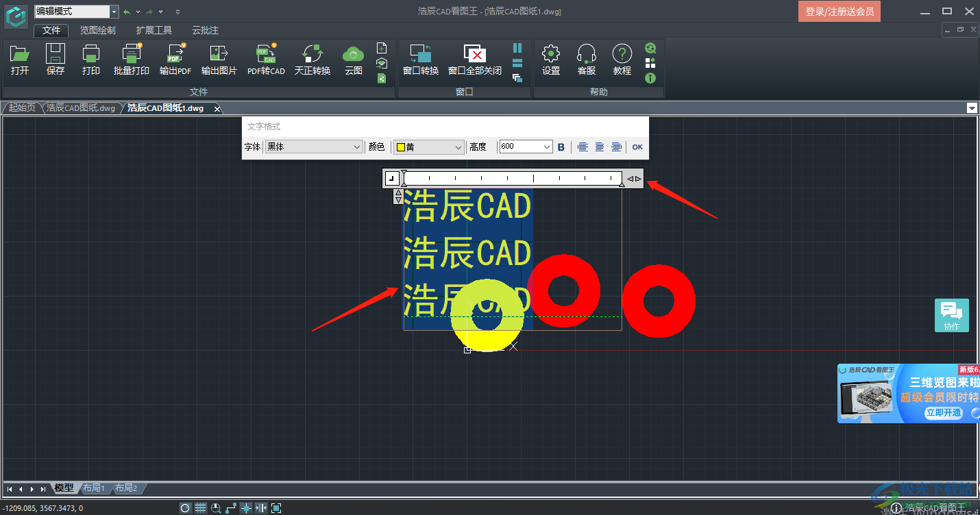Image resolution: width=980 pixels, height=515 pixels.
Task: Confirm text with the OK button
Action: point(637,147)
